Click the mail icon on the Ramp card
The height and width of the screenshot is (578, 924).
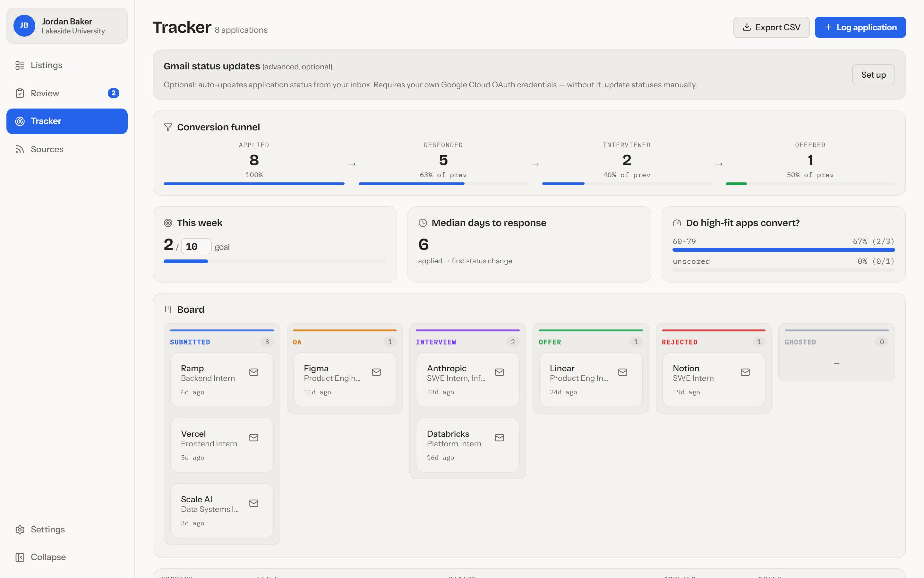[x=253, y=372]
